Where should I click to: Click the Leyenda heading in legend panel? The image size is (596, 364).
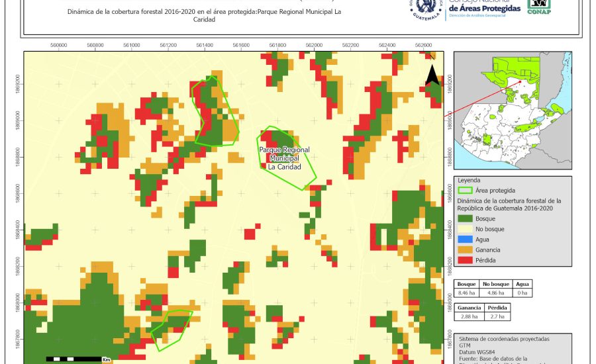[470, 180]
